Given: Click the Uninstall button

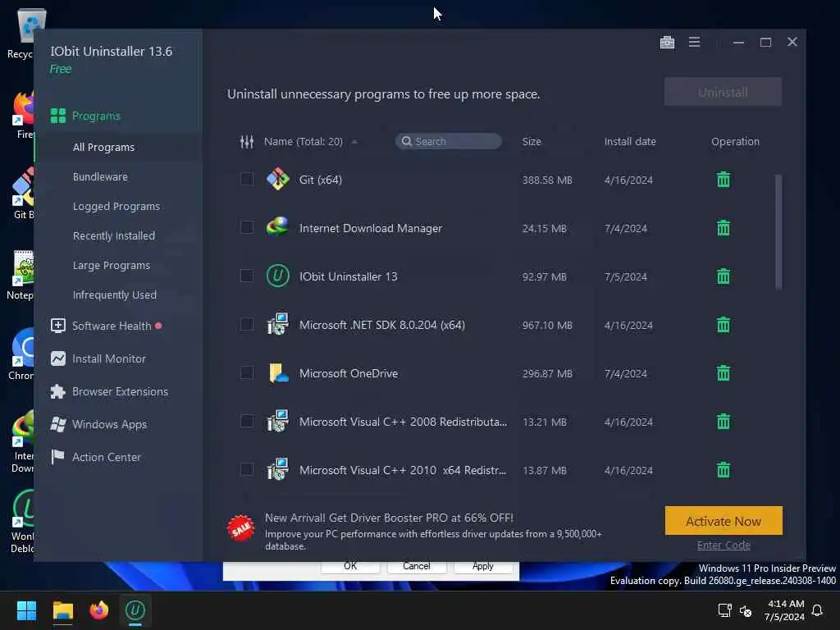Looking at the screenshot, I should pos(723,92).
